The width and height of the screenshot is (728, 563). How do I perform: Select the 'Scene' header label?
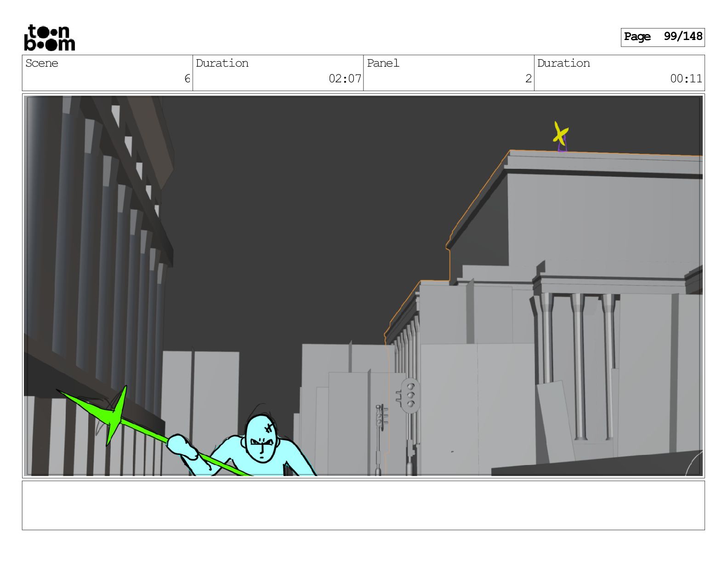coord(42,63)
